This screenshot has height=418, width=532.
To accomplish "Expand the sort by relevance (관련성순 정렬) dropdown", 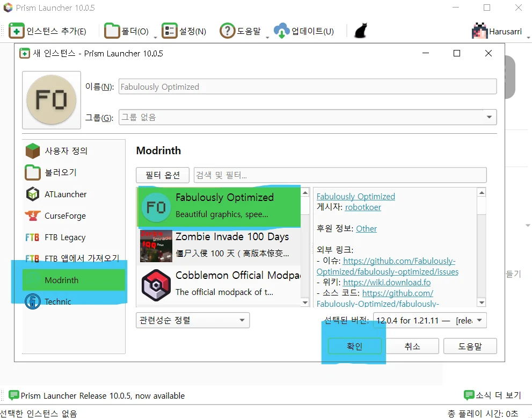I will [193, 320].
